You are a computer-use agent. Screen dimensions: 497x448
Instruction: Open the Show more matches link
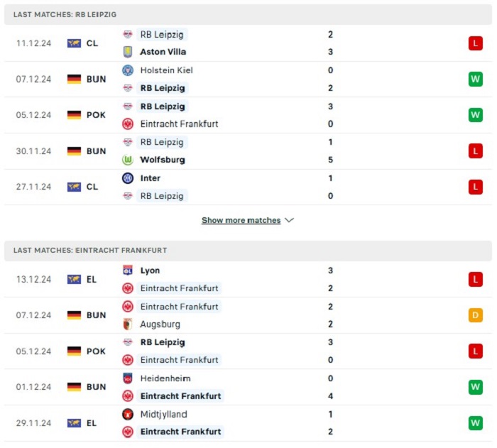(x=241, y=220)
